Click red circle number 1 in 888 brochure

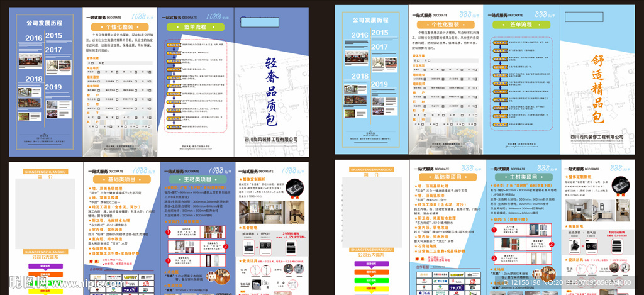pyautogui.click(x=494, y=230)
